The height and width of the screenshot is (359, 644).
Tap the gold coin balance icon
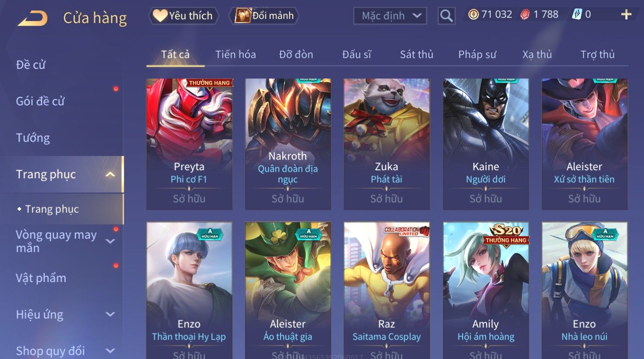[474, 15]
